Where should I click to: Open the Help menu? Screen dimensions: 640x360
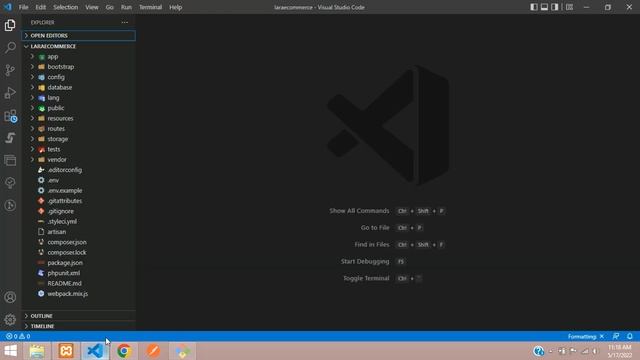[x=176, y=7]
